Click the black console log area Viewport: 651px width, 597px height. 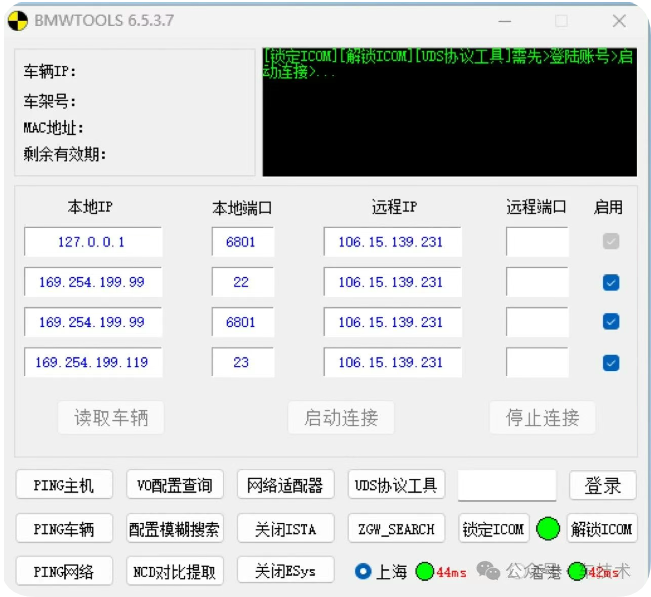[x=450, y=112]
